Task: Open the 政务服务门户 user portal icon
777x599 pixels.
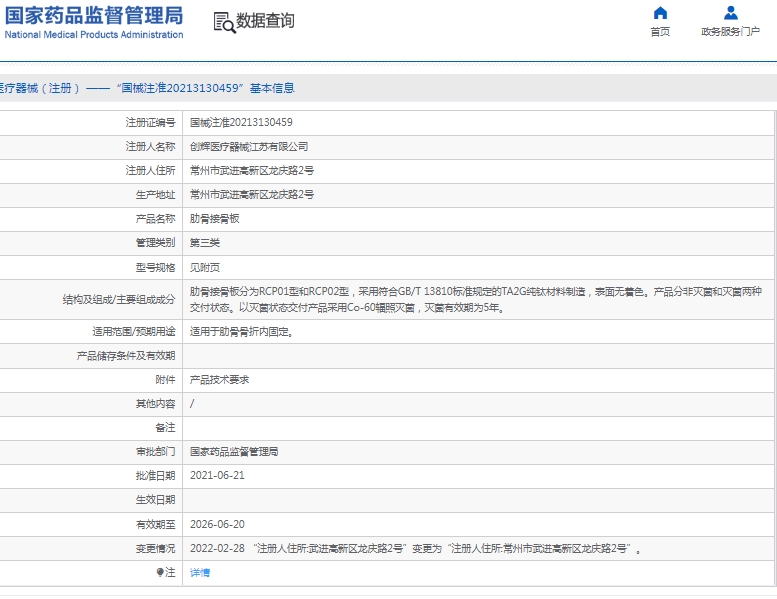Action: pos(730,12)
